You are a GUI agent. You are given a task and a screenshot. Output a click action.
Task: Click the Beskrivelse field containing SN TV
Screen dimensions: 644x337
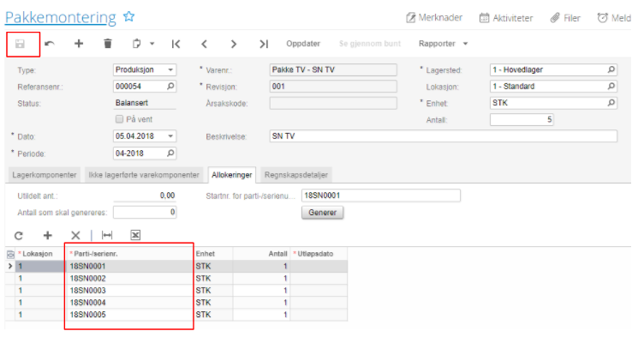pos(443,136)
